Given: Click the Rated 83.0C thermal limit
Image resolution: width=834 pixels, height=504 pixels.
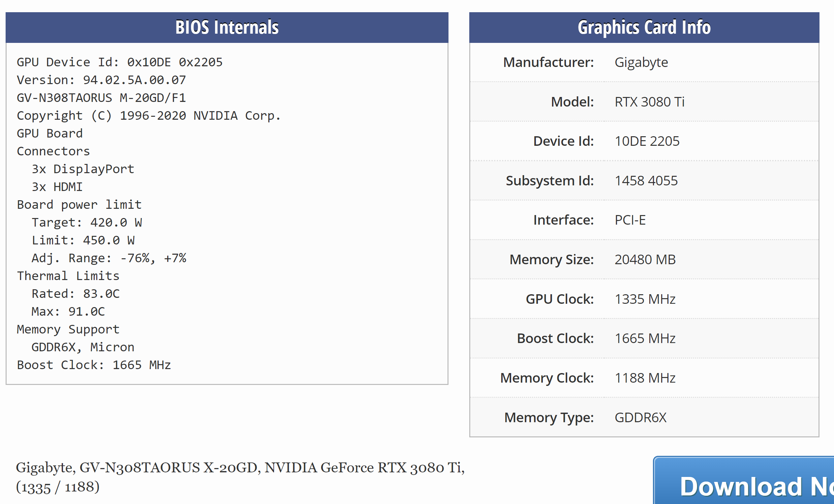Looking at the screenshot, I should pyautogui.click(x=76, y=294).
